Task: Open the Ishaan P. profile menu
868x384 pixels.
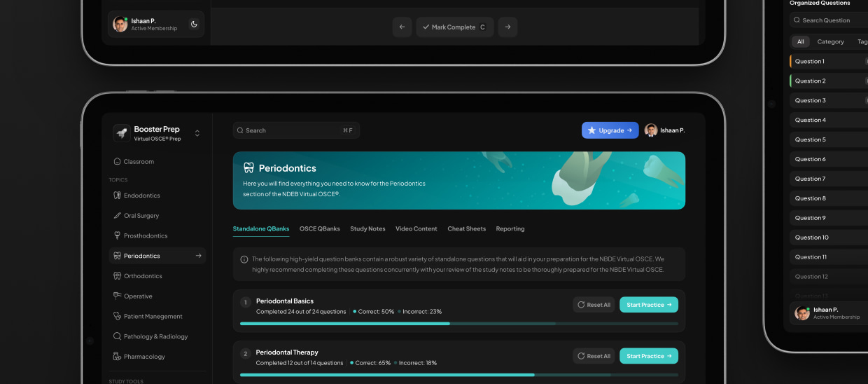Action: pyautogui.click(x=665, y=130)
